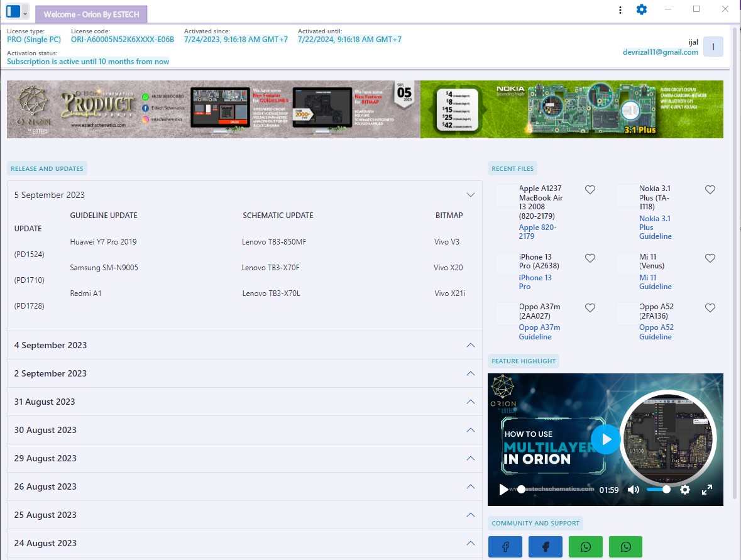
Task: Click the RELEASE AND UPDATES header
Action: 47,168
